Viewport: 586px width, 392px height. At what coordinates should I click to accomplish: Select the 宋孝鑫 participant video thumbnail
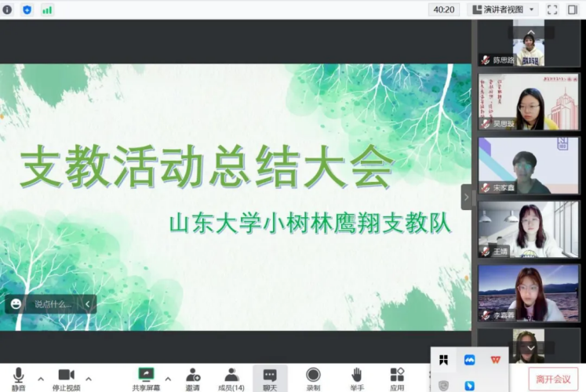528,166
